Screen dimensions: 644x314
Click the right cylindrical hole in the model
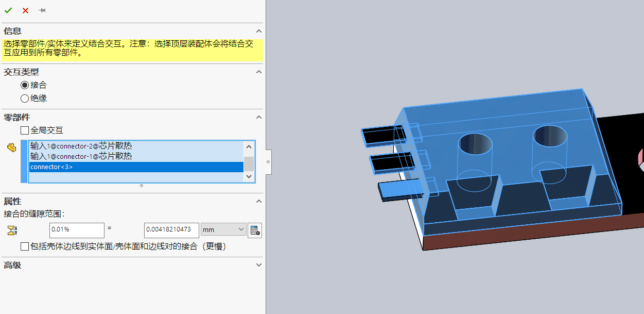point(550,136)
